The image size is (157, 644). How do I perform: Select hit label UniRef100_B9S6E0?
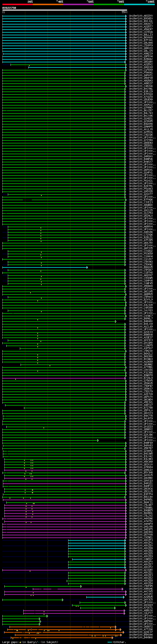tap(141, 19)
